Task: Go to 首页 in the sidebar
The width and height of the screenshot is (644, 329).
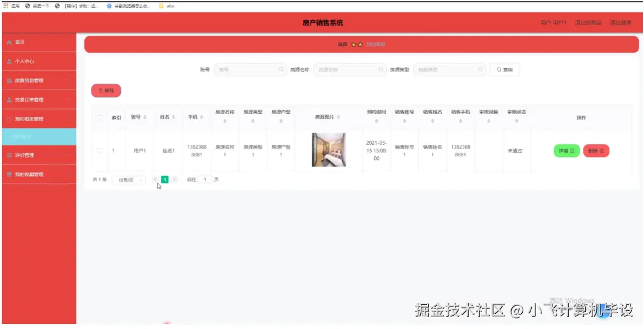Action: pyautogui.click(x=39, y=42)
